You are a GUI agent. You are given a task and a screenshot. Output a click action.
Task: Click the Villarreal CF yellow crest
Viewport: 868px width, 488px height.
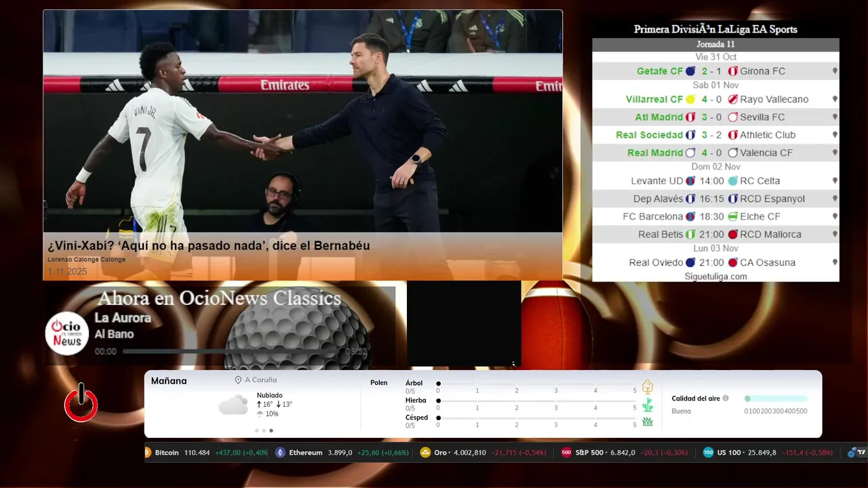690,100
